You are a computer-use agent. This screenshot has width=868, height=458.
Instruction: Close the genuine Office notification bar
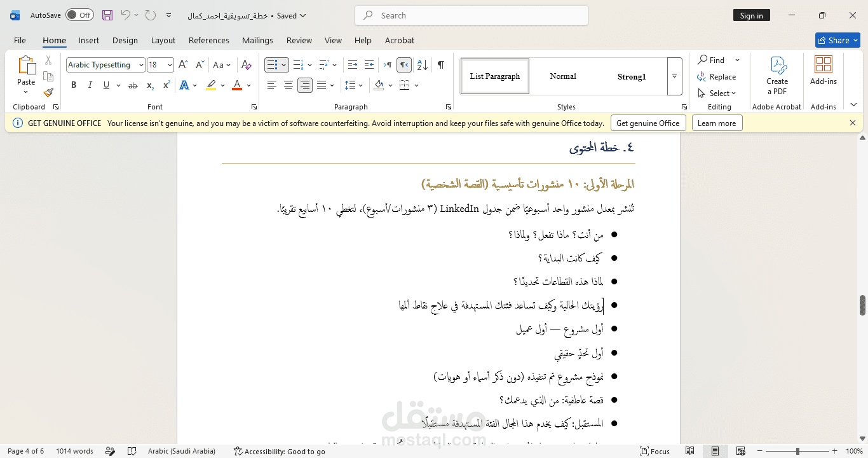[x=853, y=123]
